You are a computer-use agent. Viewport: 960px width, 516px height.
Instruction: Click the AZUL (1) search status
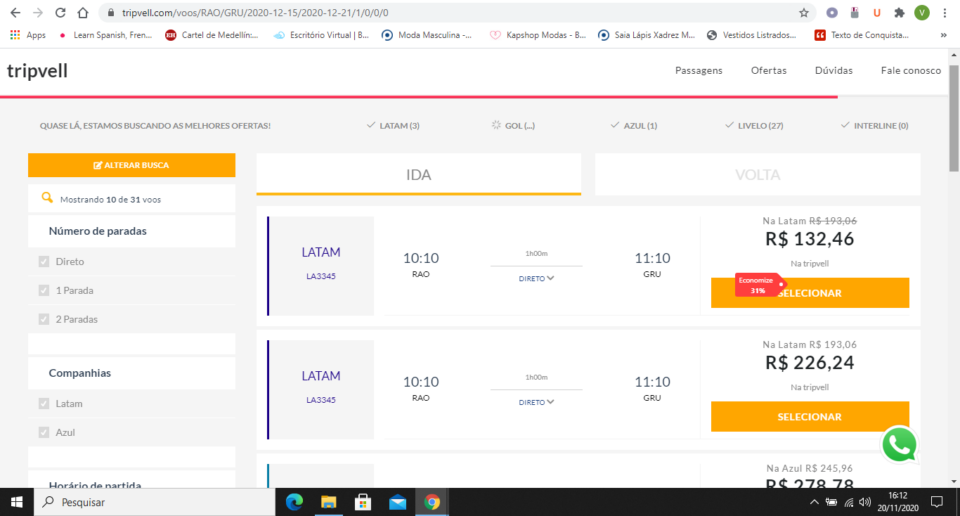[x=634, y=125]
